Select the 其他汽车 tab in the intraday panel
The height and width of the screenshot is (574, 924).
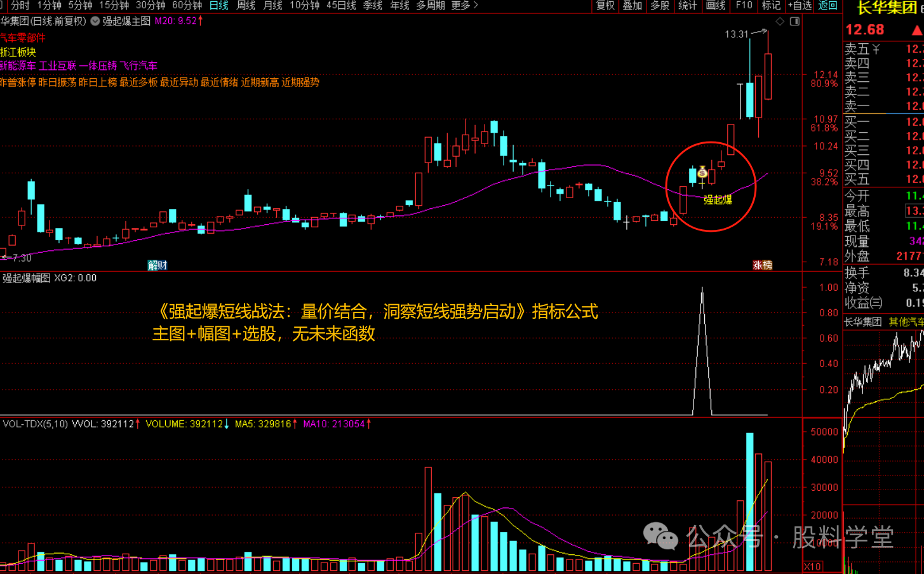coord(906,322)
